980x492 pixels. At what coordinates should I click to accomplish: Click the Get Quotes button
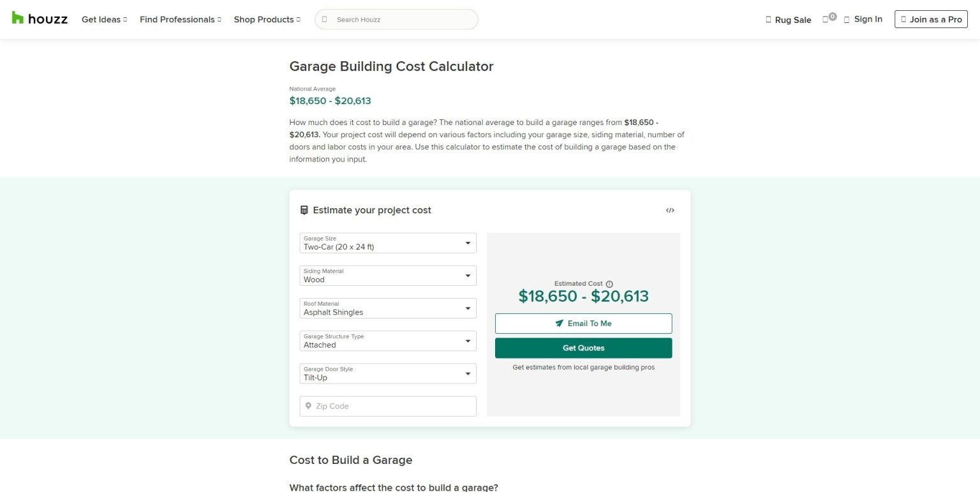pyautogui.click(x=583, y=348)
